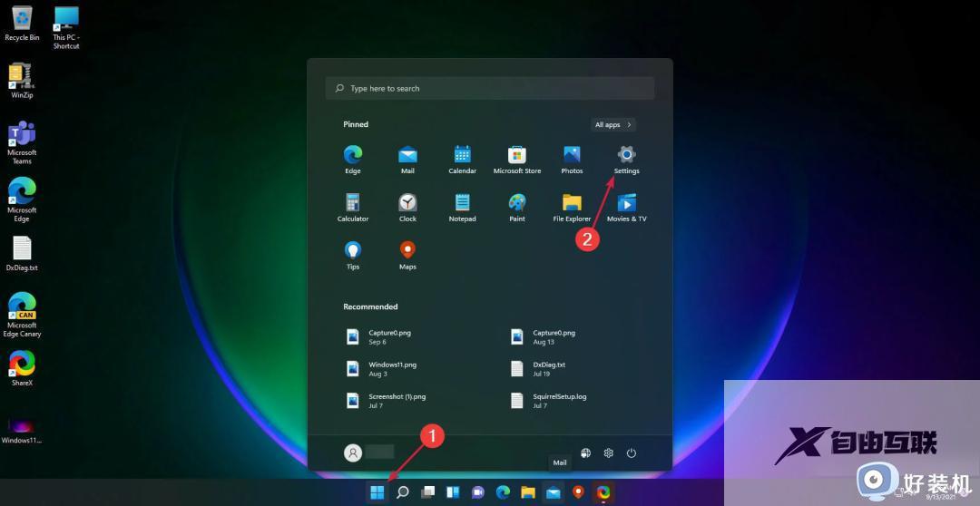Click the Type here to search box
This screenshot has height=506, width=980.
(490, 88)
